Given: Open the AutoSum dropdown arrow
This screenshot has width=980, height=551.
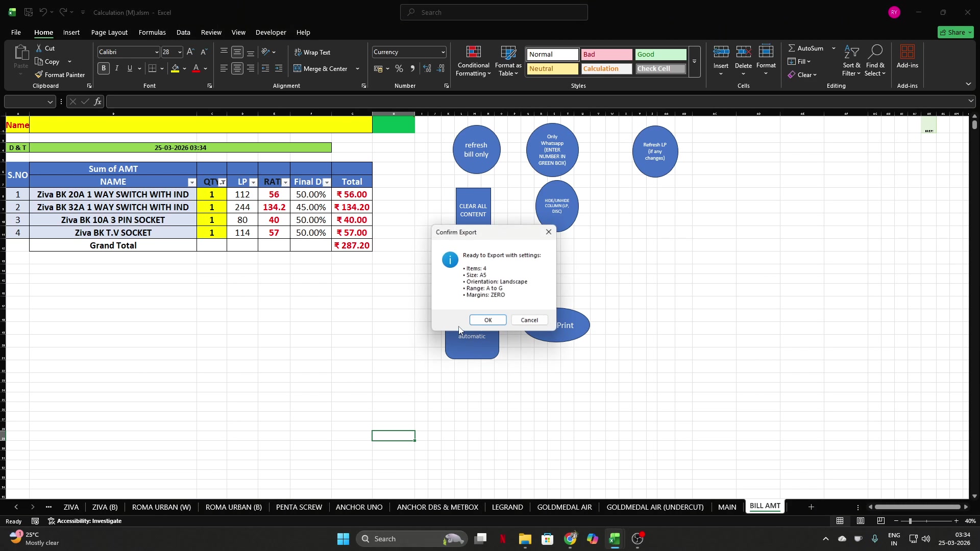Looking at the screenshot, I should point(834,48).
